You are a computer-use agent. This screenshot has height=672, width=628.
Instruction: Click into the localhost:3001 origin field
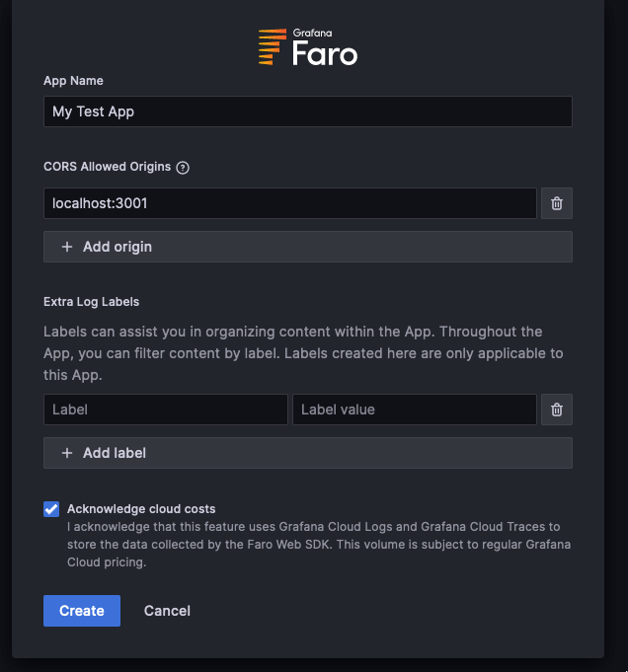(289, 203)
